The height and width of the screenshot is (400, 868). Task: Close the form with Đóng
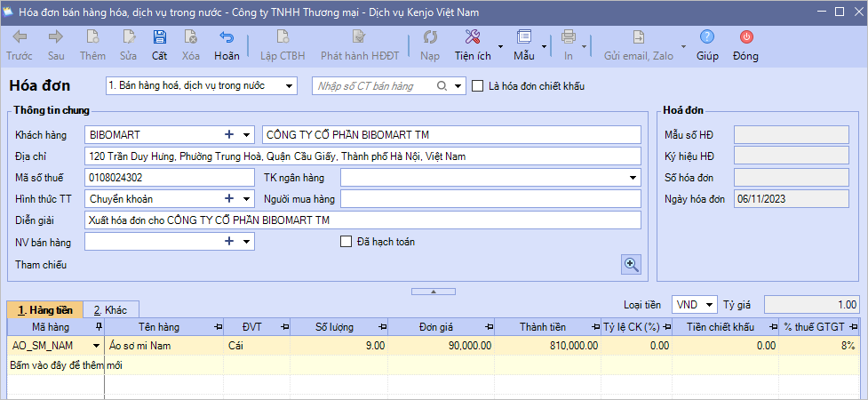pos(745,37)
